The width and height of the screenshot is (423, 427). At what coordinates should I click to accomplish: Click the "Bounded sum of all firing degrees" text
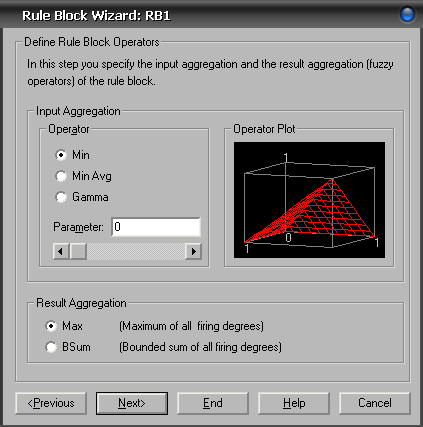[200, 347]
